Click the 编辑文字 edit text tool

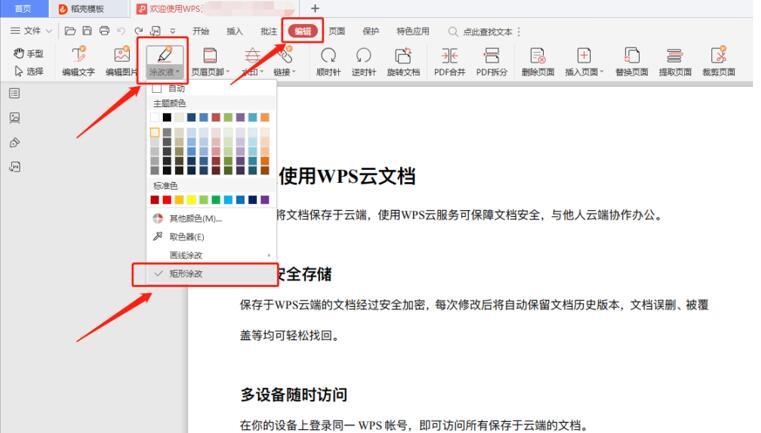click(x=79, y=61)
